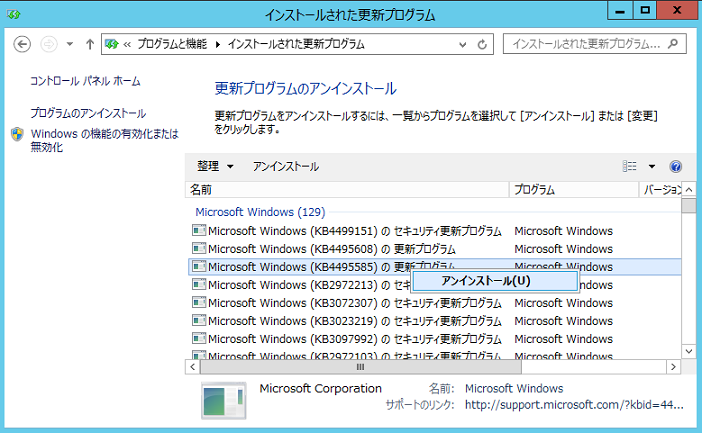Screen dimensions: 702x433
Task: Select the KB4495608 update row
Action: click(434, 249)
